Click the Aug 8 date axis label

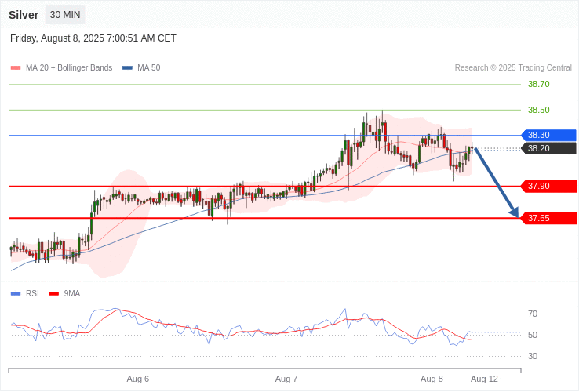[432, 379]
